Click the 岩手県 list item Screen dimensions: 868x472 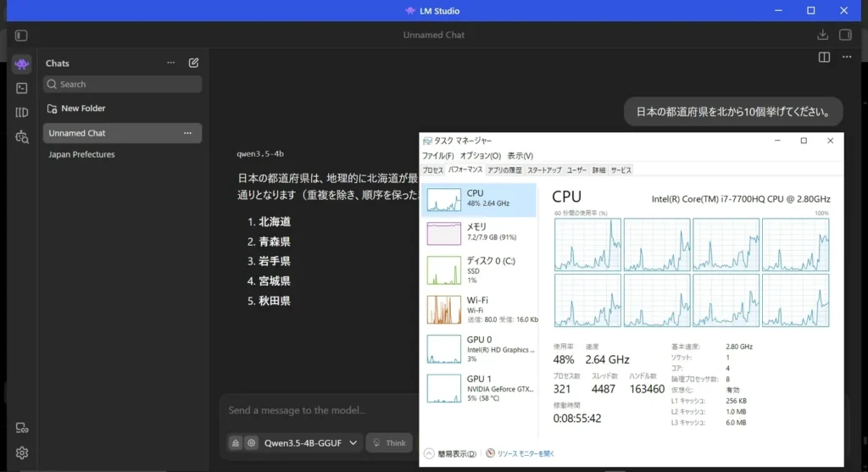pos(275,261)
